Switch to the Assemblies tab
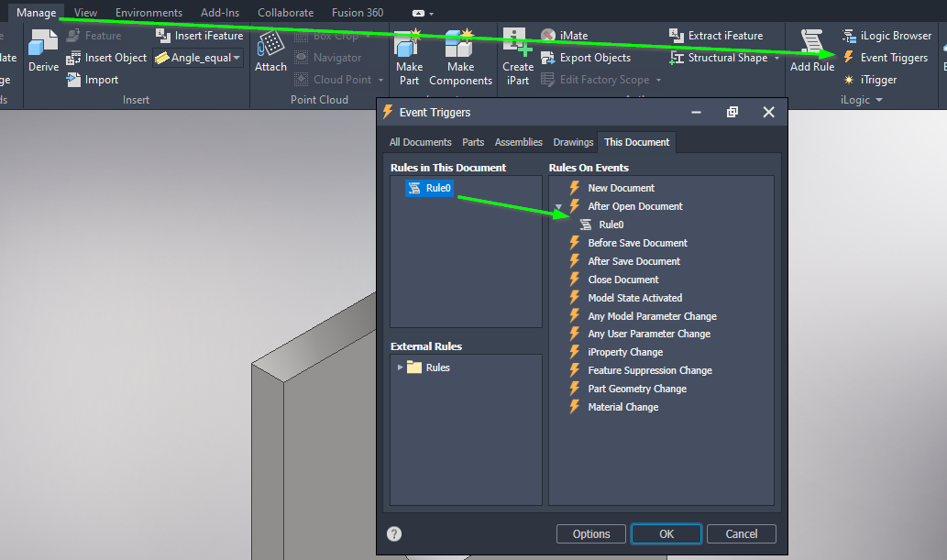Screen dimensions: 947x560 [x=519, y=142]
